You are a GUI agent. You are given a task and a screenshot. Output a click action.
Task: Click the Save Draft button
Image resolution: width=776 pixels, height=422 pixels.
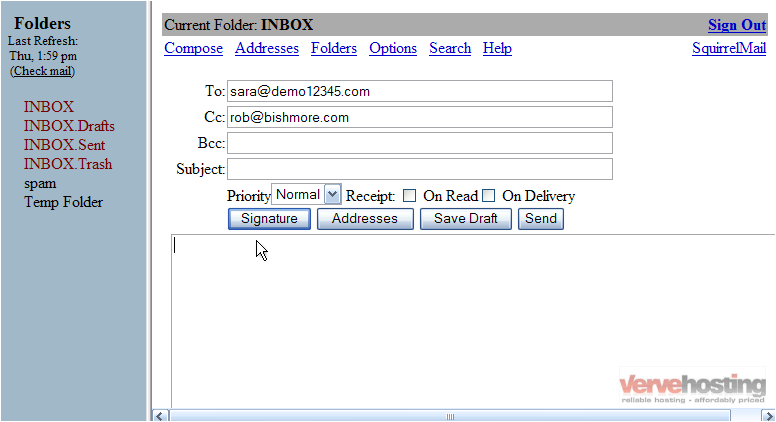(466, 219)
